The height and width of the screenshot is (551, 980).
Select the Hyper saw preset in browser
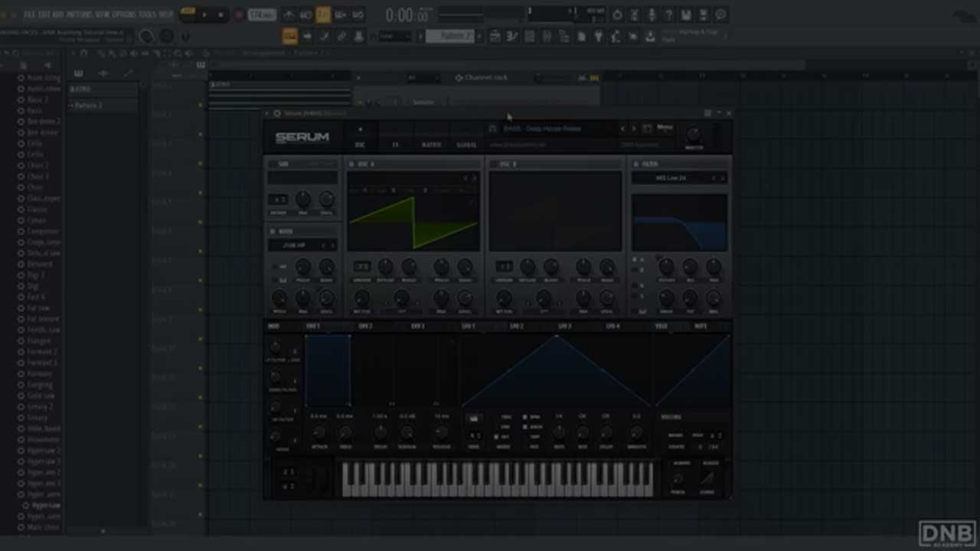click(x=46, y=506)
